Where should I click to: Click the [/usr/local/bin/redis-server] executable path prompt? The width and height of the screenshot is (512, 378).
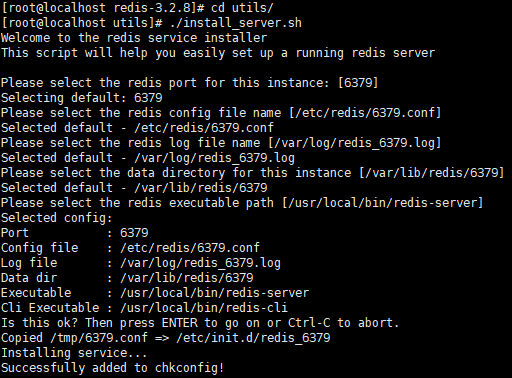(x=383, y=203)
